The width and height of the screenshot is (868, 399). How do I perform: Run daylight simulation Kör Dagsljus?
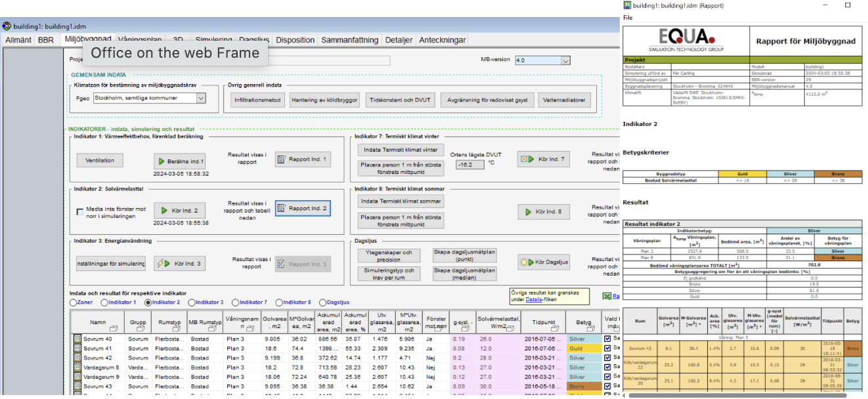(542, 262)
